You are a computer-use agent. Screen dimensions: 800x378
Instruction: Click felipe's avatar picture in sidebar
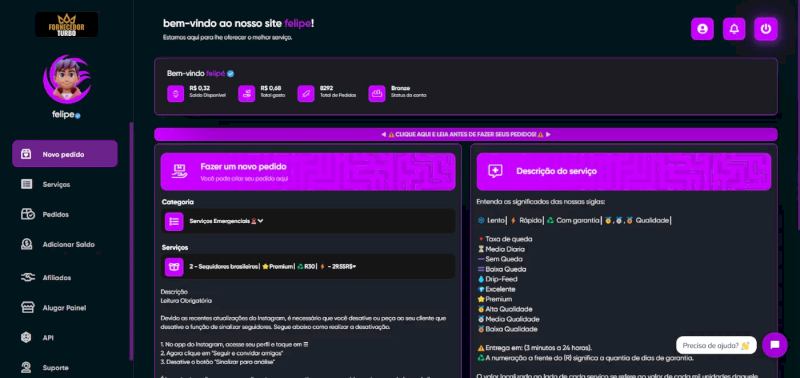point(66,79)
